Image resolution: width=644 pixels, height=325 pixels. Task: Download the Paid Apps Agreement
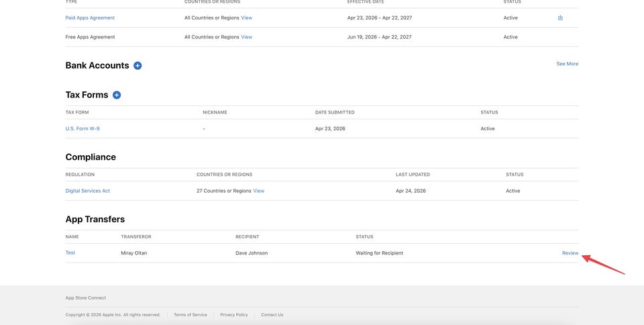[560, 17]
